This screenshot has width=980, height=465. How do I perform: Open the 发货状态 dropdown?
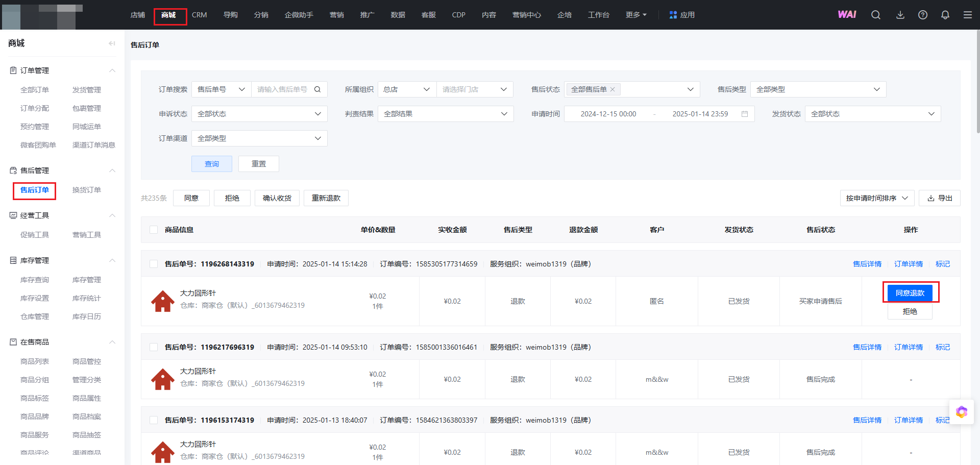(x=873, y=114)
